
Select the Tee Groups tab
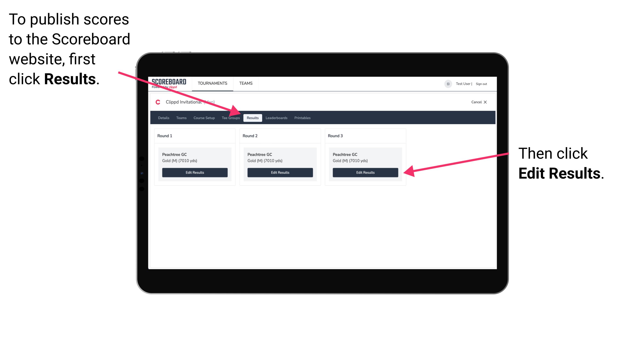(230, 118)
